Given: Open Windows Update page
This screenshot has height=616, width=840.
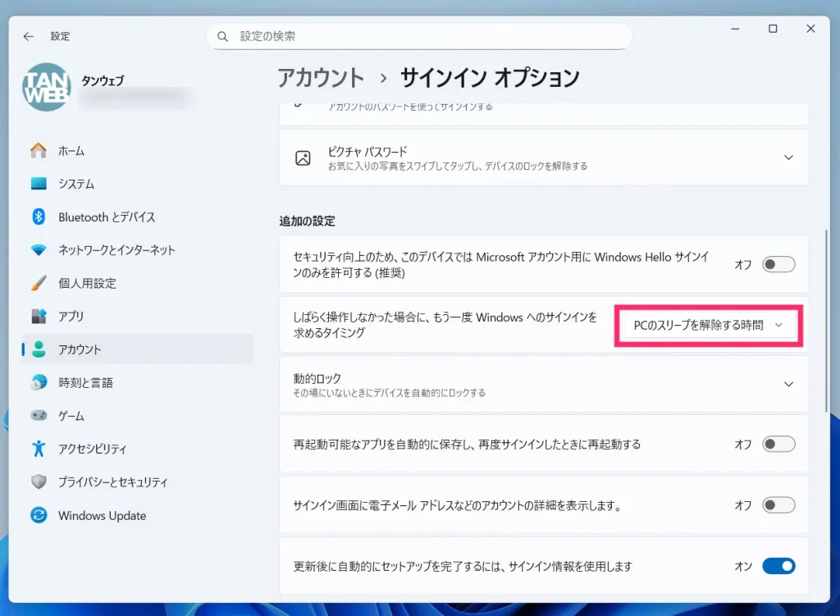Looking at the screenshot, I should point(137,515).
